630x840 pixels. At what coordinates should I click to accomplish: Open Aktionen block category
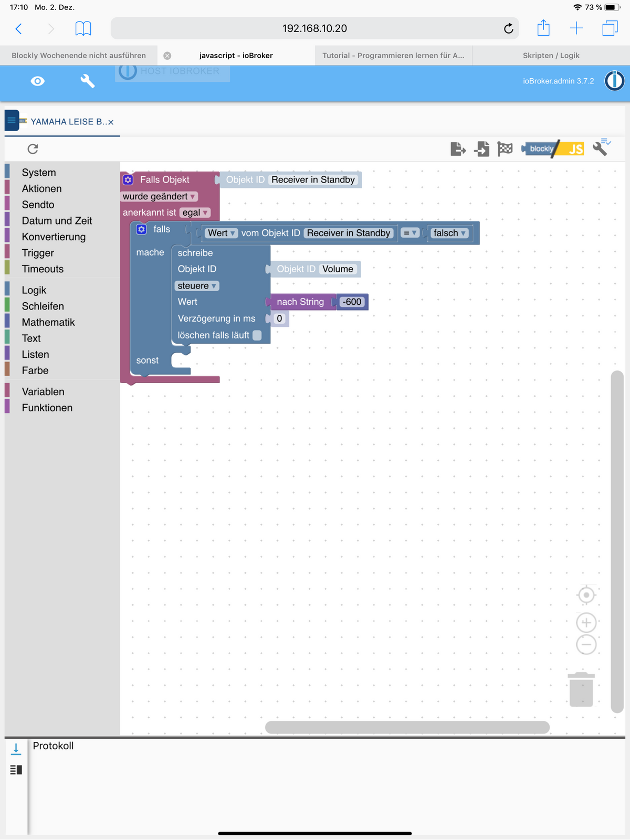point(42,189)
